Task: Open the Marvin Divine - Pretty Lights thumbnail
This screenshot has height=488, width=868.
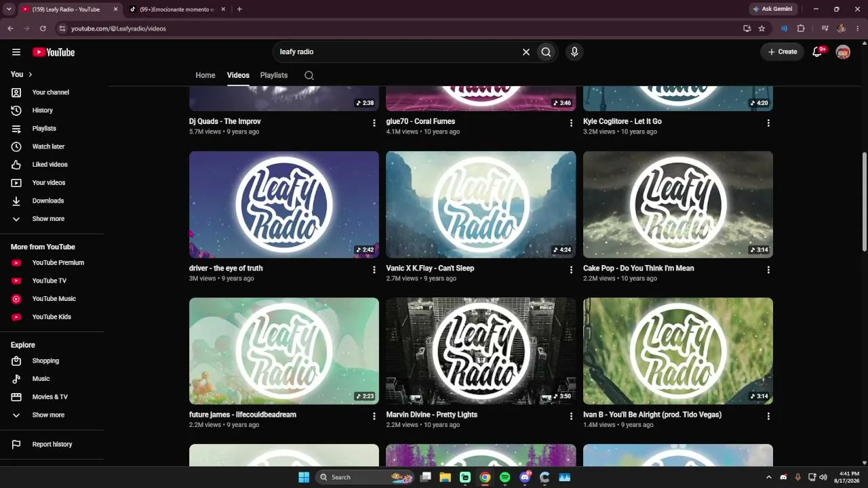Action: click(x=481, y=351)
